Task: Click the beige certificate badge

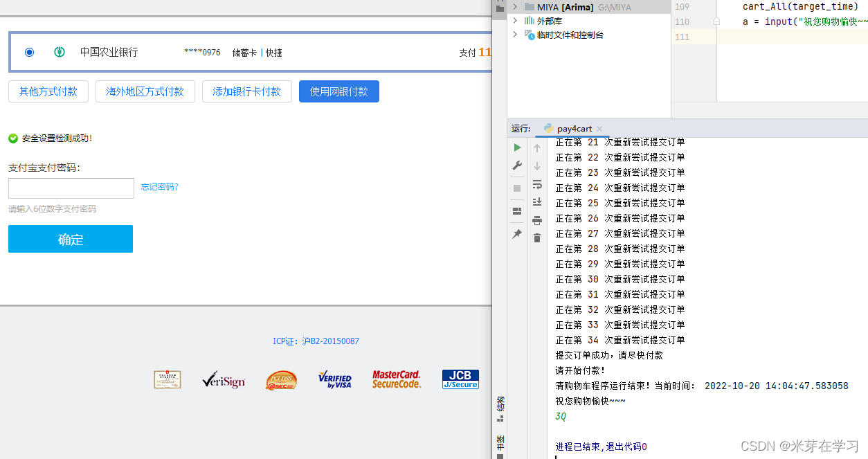Action: 168,379
